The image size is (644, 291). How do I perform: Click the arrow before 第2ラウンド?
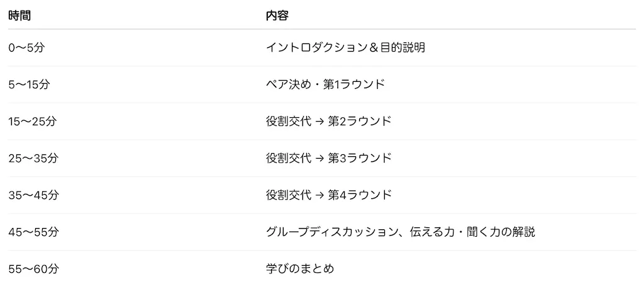pos(319,121)
